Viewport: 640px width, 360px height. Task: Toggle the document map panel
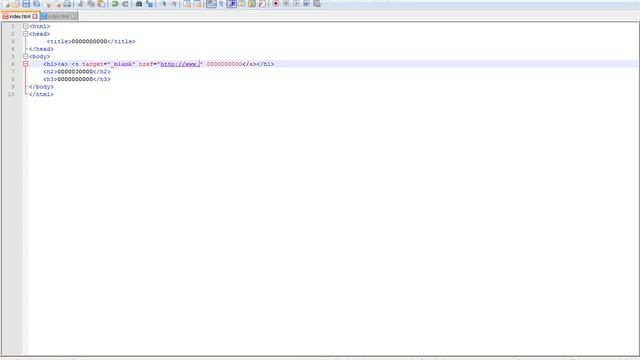pos(252,4)
